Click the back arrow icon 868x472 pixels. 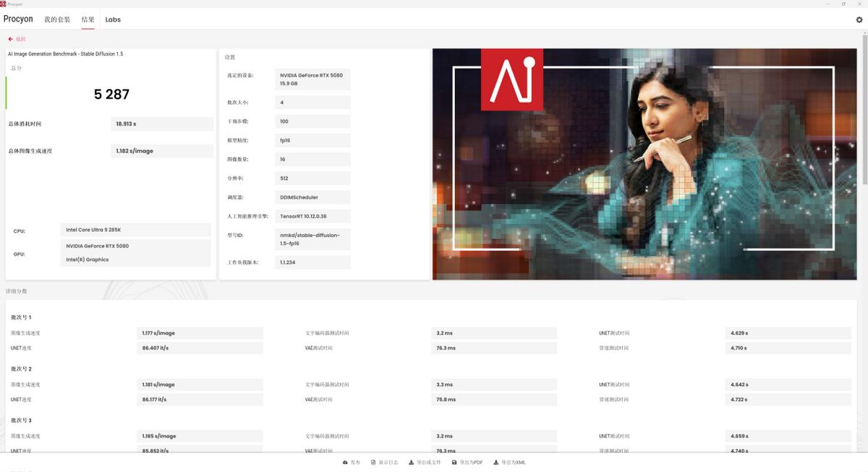pyautogui.click(x=10, y=39)
